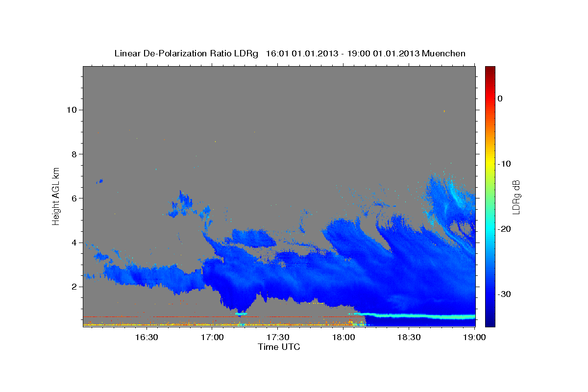Viewport: 588px width, 392px height.
Task: Click the colorbar value label -30
Action: point(505,294)
